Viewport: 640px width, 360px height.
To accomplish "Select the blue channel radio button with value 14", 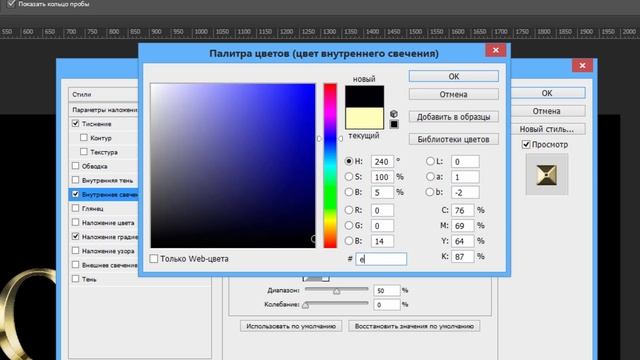I will point(349,241).
